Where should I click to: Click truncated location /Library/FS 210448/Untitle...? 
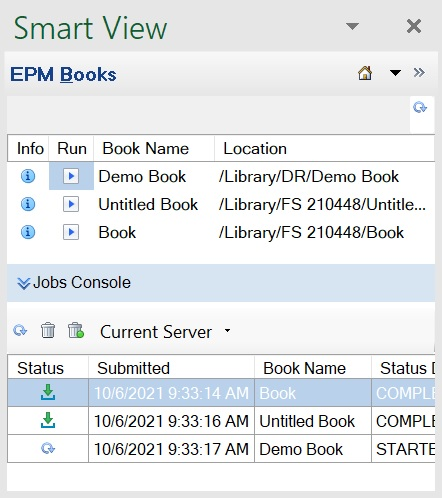tap(322, 204)
